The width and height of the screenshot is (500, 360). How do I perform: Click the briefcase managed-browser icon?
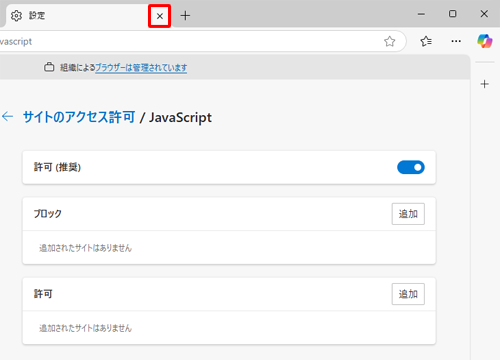[x=49, y=67]
